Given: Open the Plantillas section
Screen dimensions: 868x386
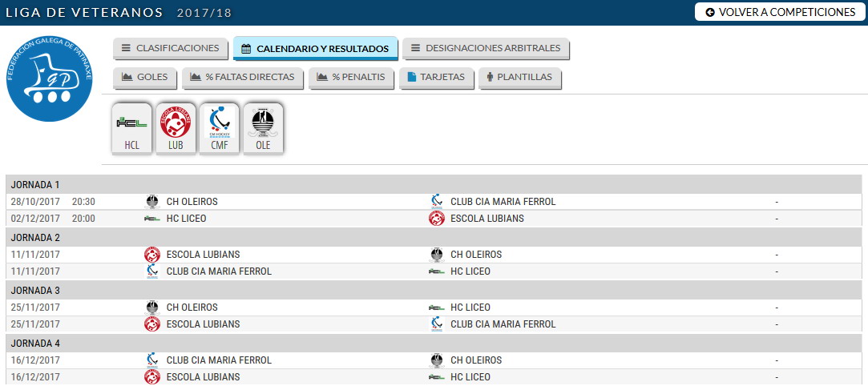Looking at the screenshot, I should 520,78.
